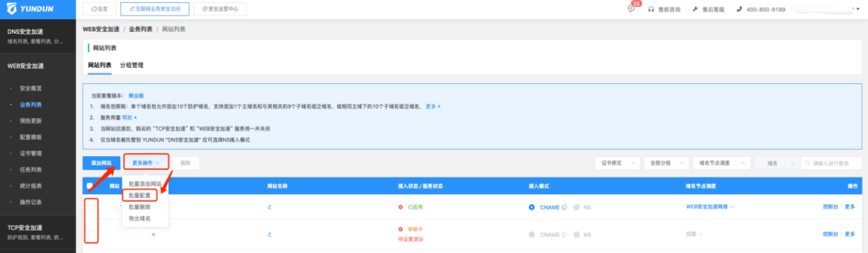Open 任务列表 in the sidebar
This screenshot has width=868, height=253.
31,170
